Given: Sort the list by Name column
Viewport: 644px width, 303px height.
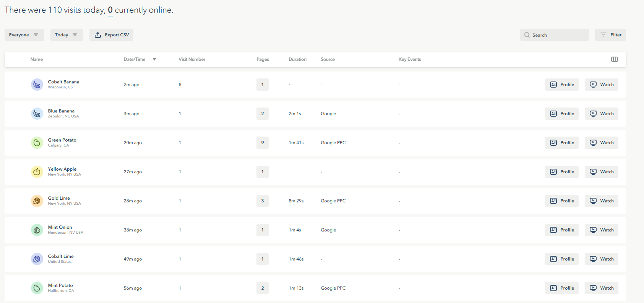Looking at the screenshot, I should click(x=37, y=59).
